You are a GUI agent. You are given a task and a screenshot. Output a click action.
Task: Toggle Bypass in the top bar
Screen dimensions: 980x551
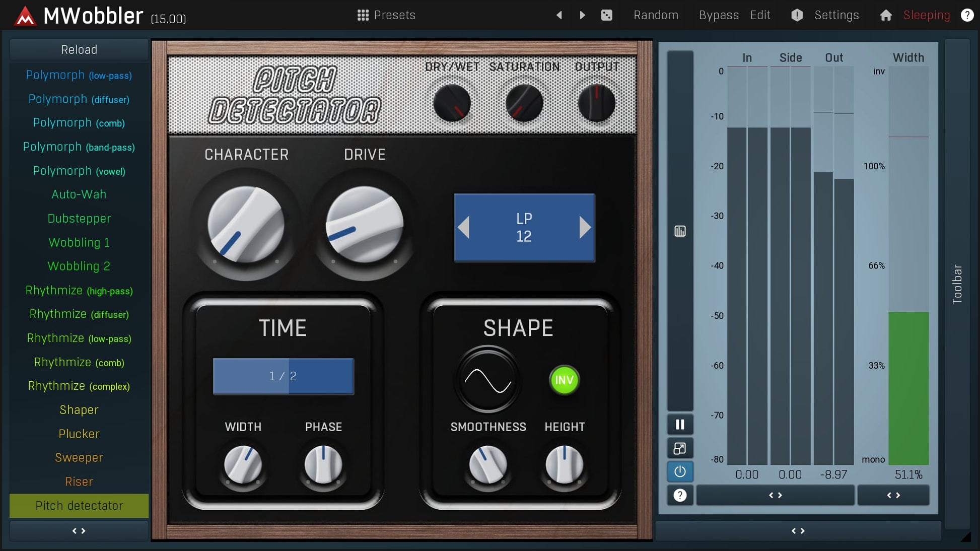(x=718, y=15)
